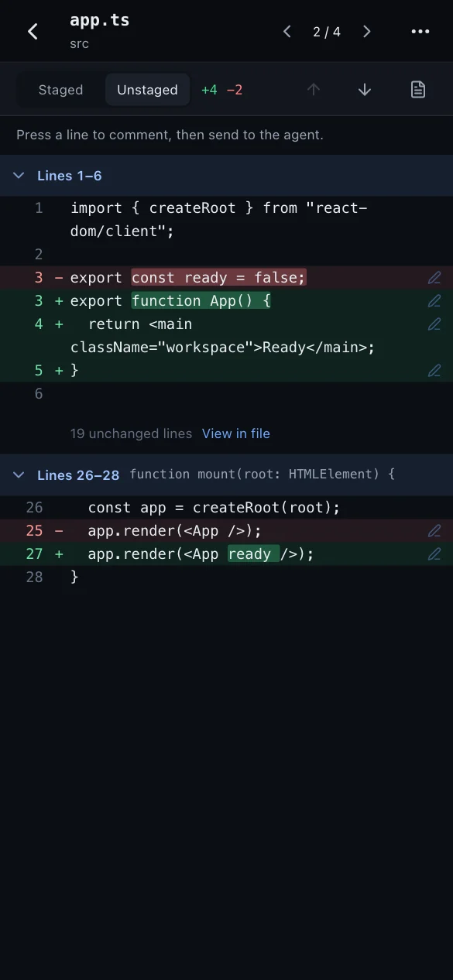Select the '19 unchanged lines' label

(x=131, y=433)
